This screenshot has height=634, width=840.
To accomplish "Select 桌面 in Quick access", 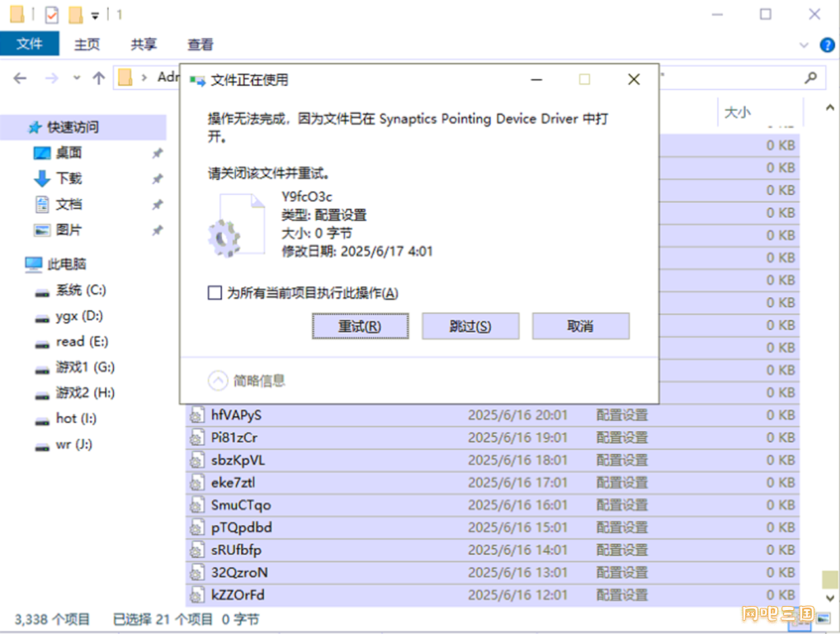I will tap(68, 153).
